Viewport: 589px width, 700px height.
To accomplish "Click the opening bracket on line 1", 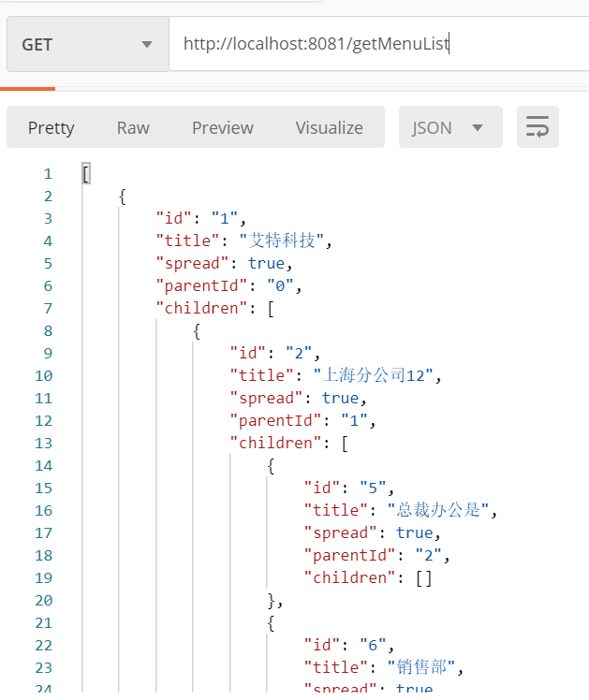I will tap(86, 173).
